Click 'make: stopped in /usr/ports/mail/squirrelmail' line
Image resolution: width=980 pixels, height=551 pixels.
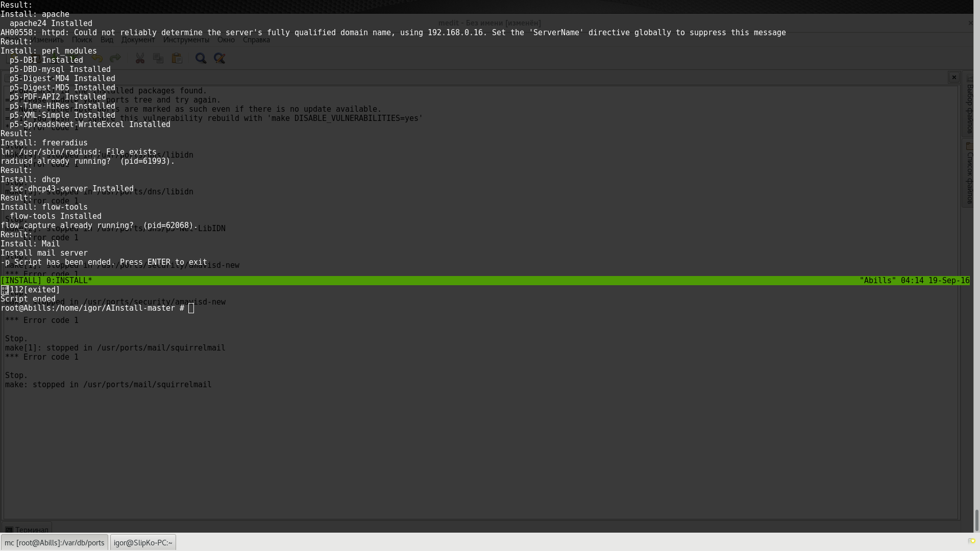[x=108, y=385]
